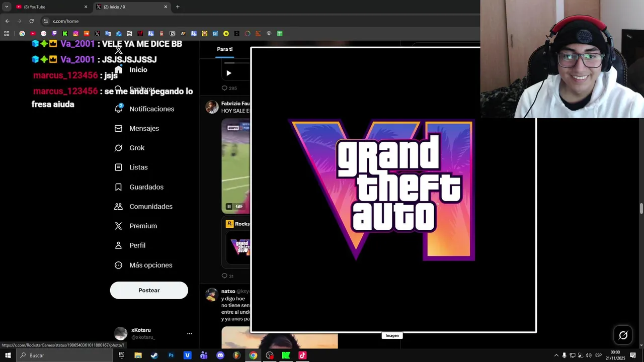644x362 pixels.
Task: Open account options three-dot menu beside xKotaru
Action: pyautogui.click(x=190, y=333)
